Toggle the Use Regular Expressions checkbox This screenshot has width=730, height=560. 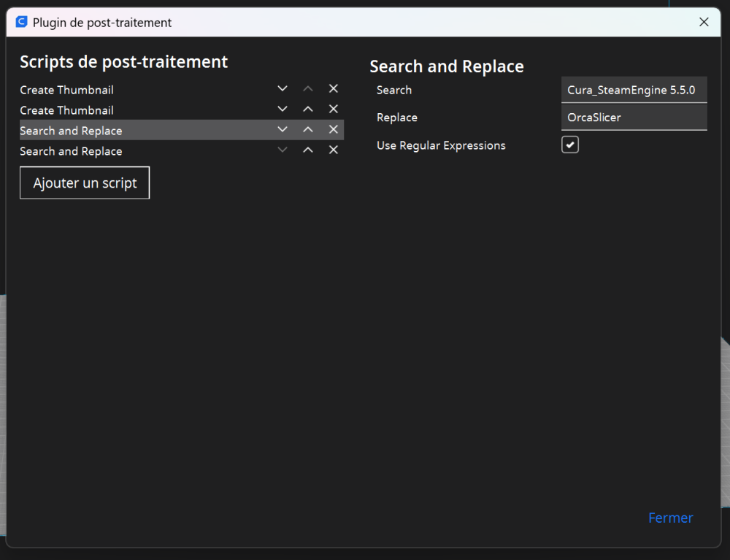click(570, 145)
